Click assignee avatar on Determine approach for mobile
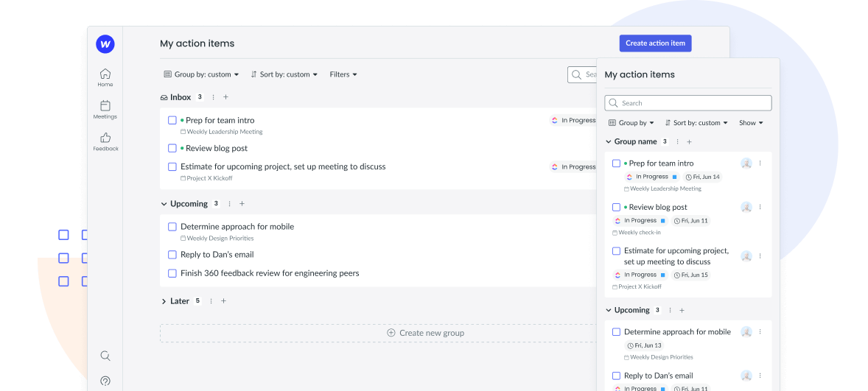Image resolution: width=868 pixels, height=391 pixels. 746,332
